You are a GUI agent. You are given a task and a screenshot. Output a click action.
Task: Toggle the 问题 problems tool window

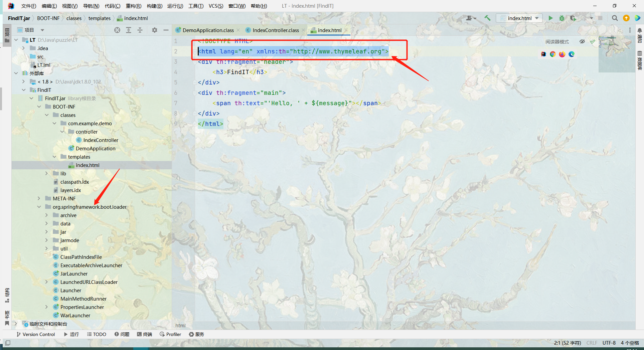pyautogui.click(x=122, y=334)
